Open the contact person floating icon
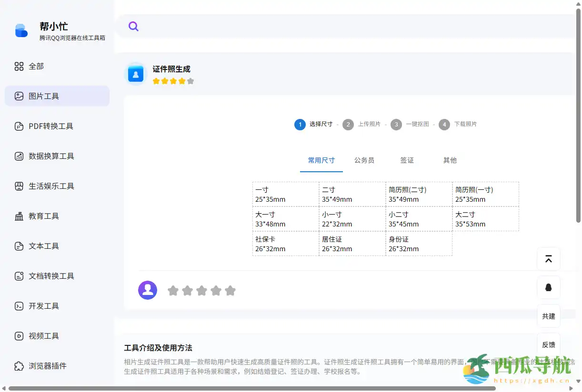Viewport: 582px width, 392px height. point(548,287)
